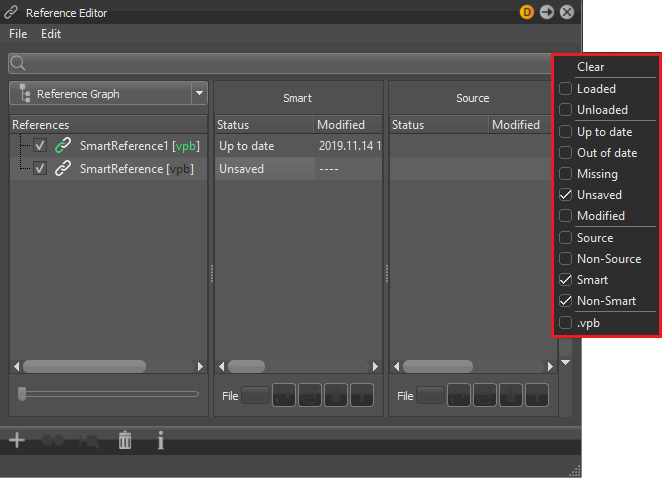Disable the Non-Smart filter
Image resolution: width=662 pixels, height=478 pixels.
565,301
